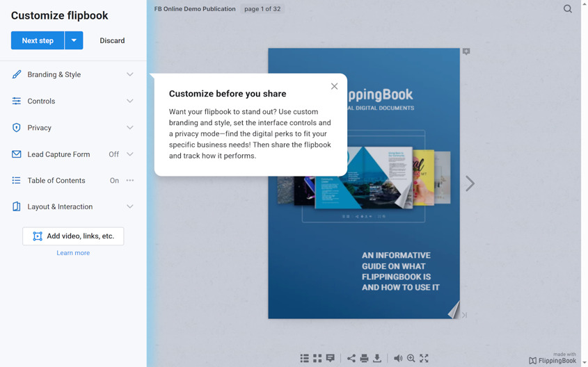
Task: Expand the Branding & Style section
Action: pyautogui.click(x=73, y=74)
